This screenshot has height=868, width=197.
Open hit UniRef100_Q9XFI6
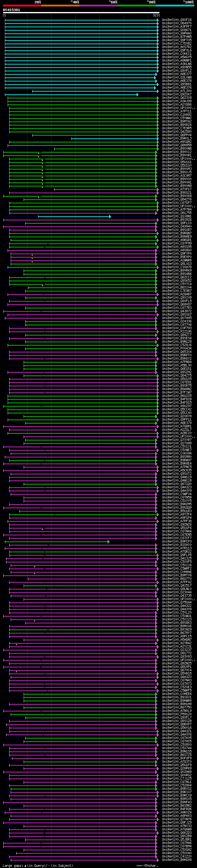[177, 20]
